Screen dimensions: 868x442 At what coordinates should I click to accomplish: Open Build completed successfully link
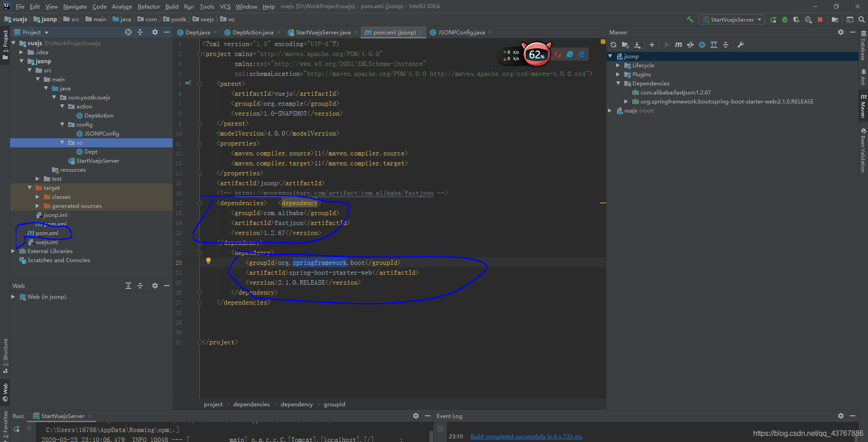(526, 436)
